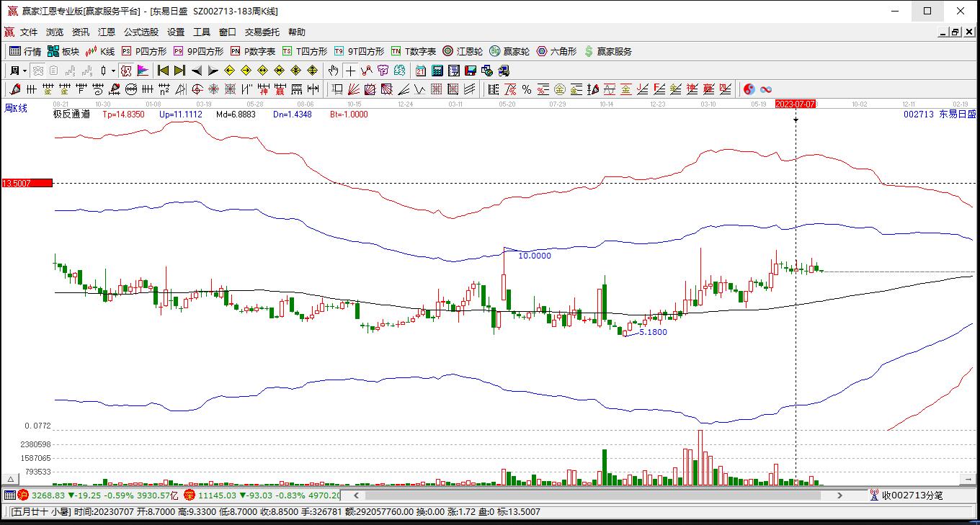Click the 深 index ticker icon
Viewport: 980px width, 525px height.
tap(190, 495)
